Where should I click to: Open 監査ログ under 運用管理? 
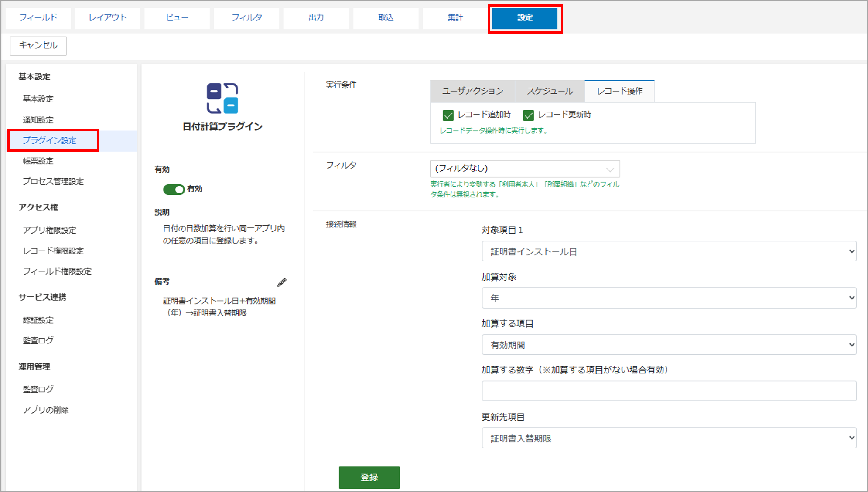(38, 389)
